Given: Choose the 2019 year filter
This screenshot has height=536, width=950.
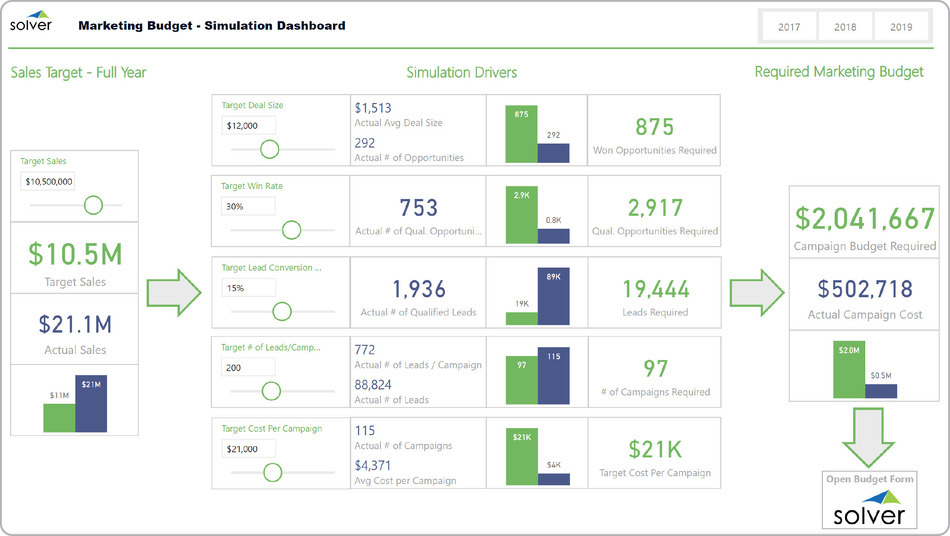Looking at the screenshot, I should coord(902,27).
